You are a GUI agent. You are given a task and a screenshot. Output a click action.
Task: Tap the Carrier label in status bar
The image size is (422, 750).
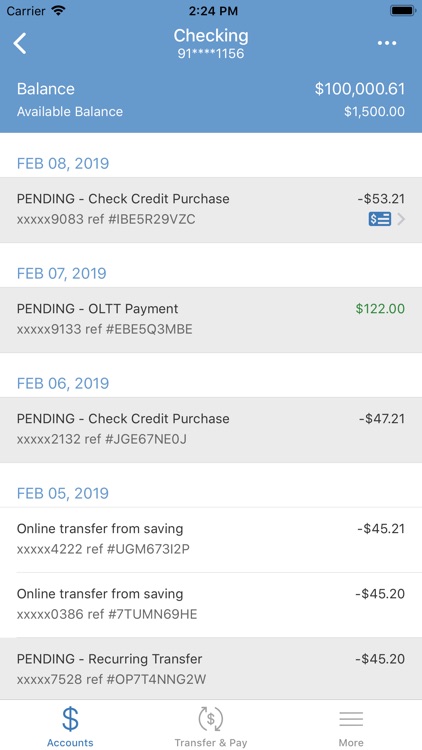click(26, 11)
